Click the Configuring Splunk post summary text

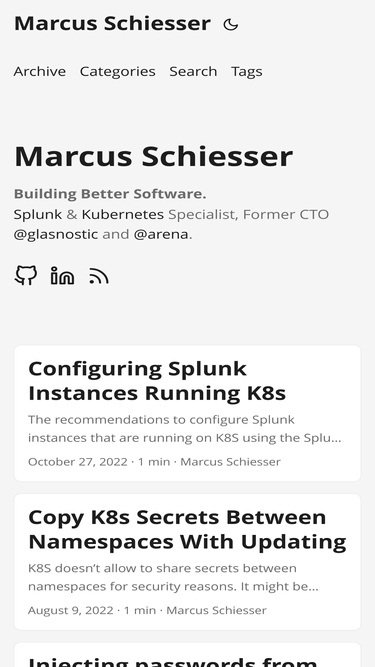[x=185, y=429]
